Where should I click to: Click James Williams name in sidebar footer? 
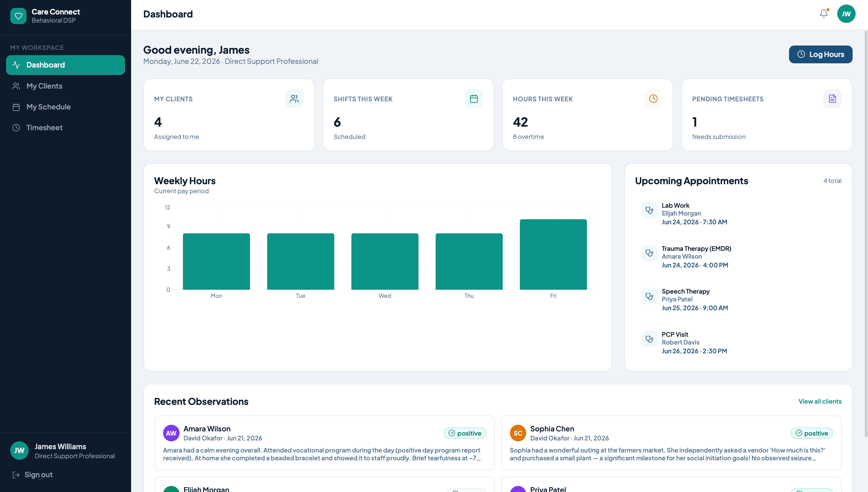(61, 446)
